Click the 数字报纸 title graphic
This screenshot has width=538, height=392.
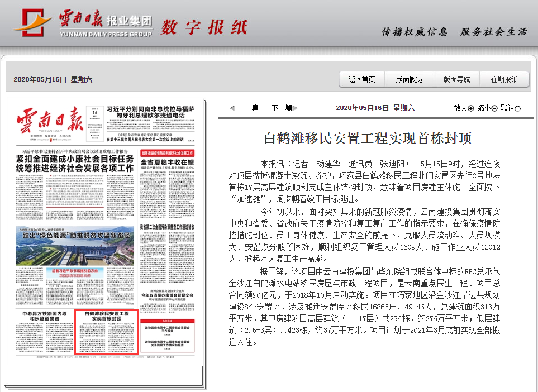click(205, 25)
